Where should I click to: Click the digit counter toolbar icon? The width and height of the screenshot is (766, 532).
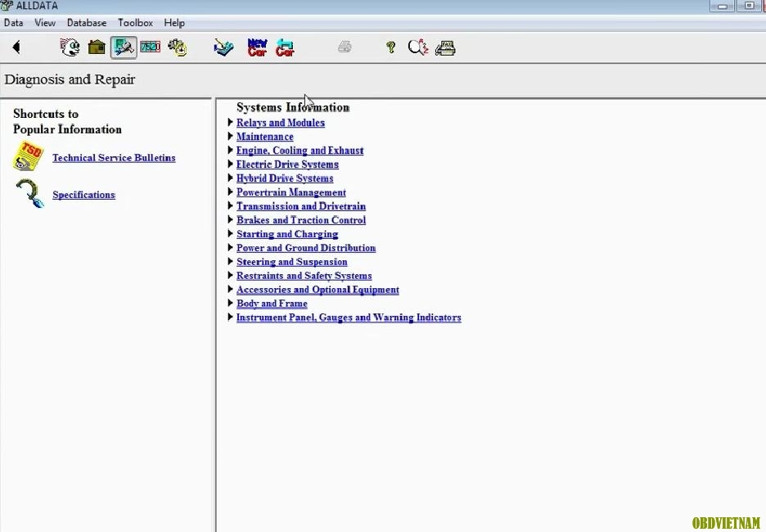[x=150, y=47]
